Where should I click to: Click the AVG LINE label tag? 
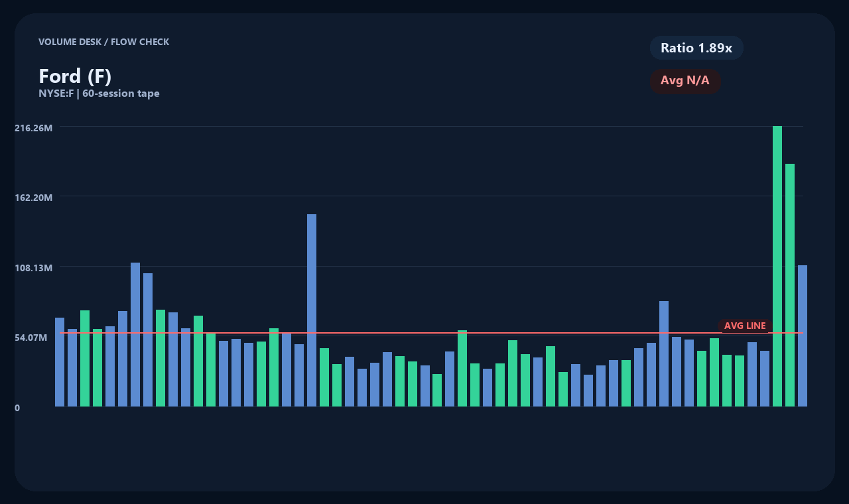point(745,326)
